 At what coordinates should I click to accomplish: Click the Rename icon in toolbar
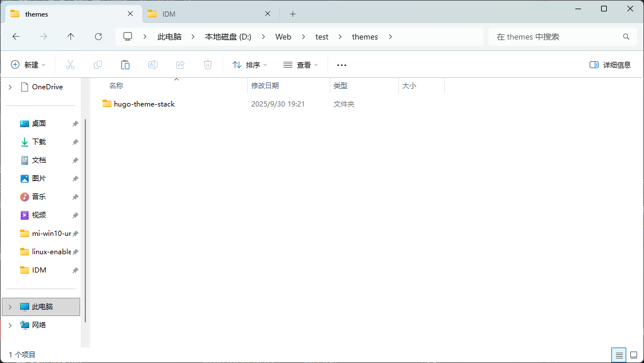tap(153, 65)
